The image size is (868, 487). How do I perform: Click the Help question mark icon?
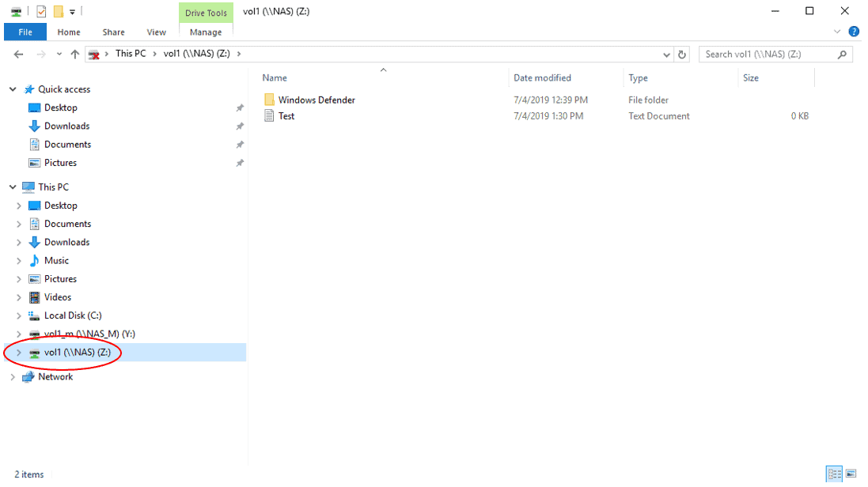pyautogui.click(x=854, y=32)
